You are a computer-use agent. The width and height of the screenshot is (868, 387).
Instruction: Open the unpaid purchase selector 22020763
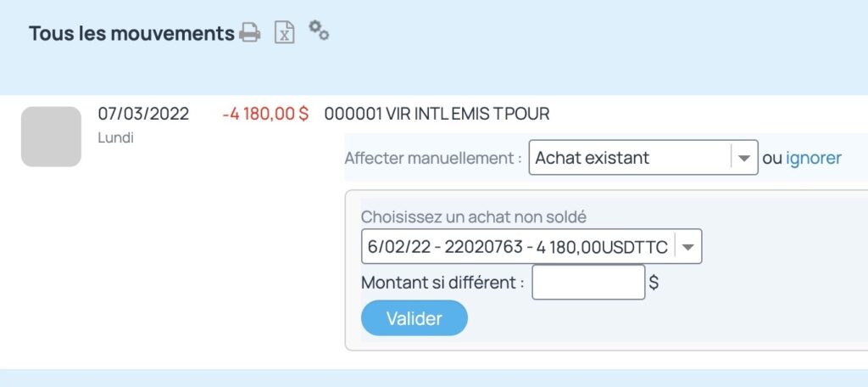coord(531,246)
